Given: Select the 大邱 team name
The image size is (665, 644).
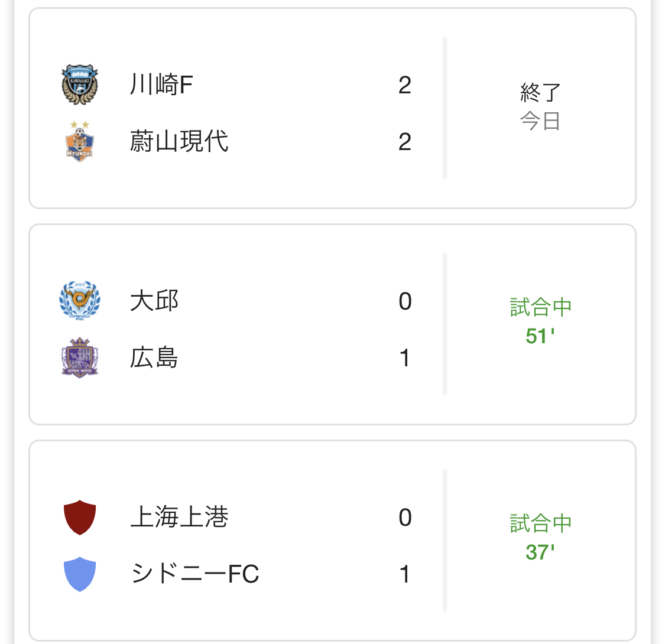Looking at the screenshot, I should coord(154,301).
